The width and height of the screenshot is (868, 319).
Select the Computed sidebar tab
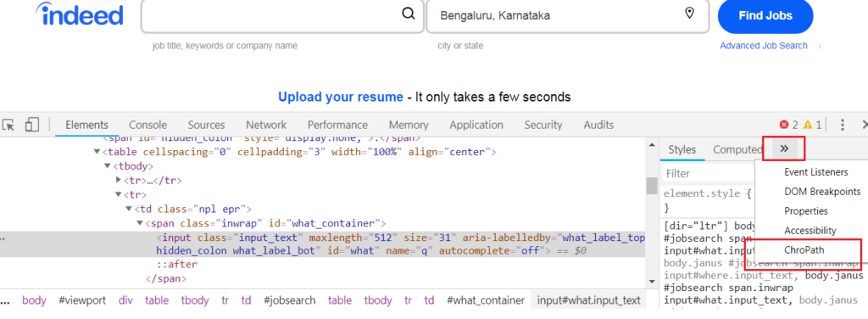737,149
